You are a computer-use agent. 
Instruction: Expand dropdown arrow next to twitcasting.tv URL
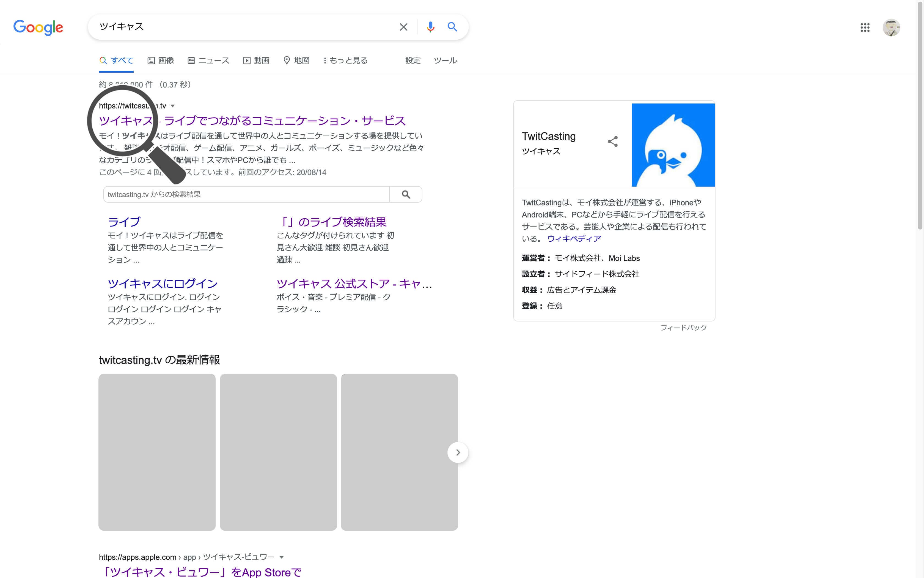[x=173, y=106]
